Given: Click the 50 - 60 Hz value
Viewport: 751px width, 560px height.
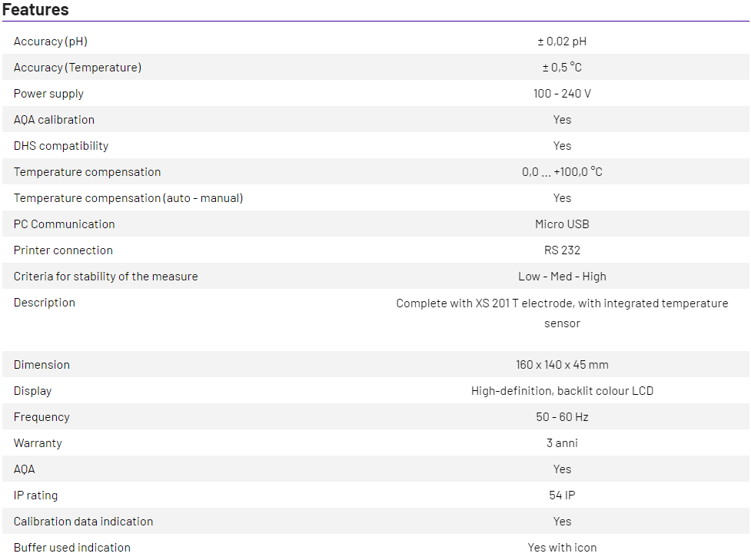Looking at the screenshot, I should pyautogui.click(x=562, y=417).
